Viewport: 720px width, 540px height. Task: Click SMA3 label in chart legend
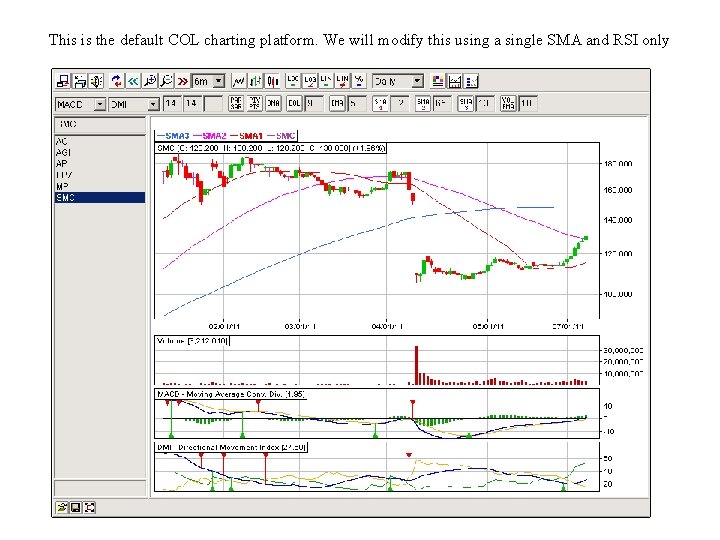177,135
